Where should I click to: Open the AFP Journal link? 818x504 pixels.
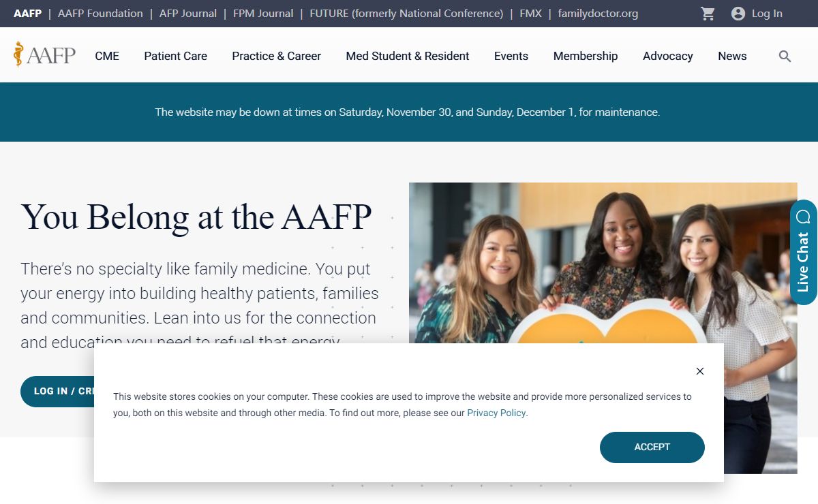[188, 14]
